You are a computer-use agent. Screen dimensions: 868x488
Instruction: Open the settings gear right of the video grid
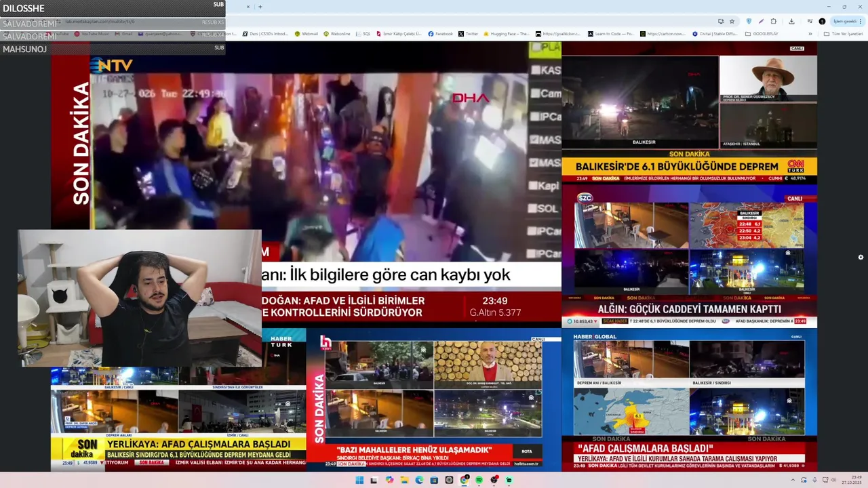tap(861, 257)
